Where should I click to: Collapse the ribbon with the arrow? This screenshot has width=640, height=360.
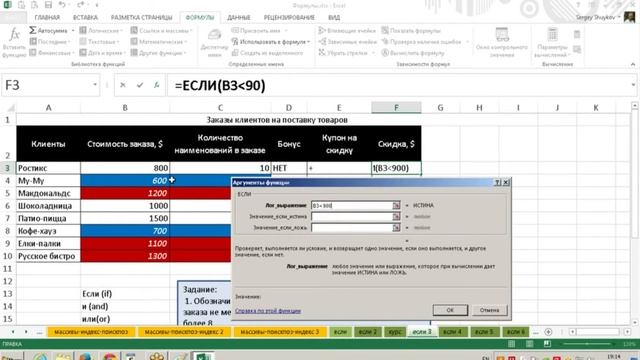[x=633, y=64]
